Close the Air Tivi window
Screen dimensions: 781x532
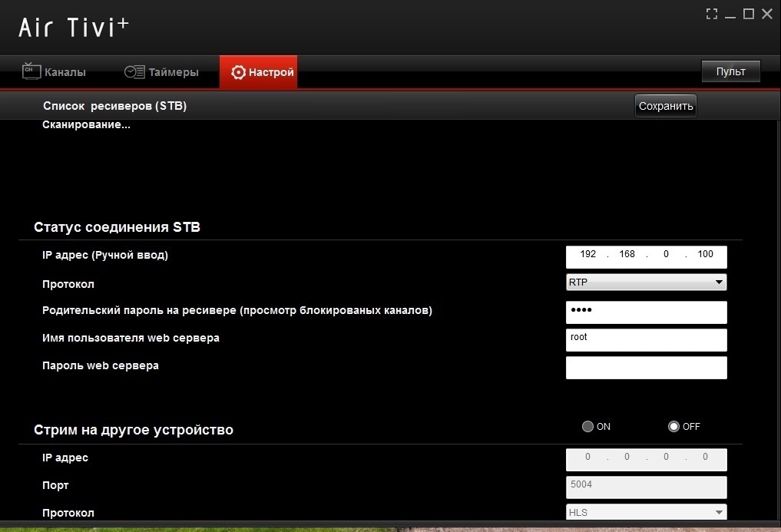point(767,14)
